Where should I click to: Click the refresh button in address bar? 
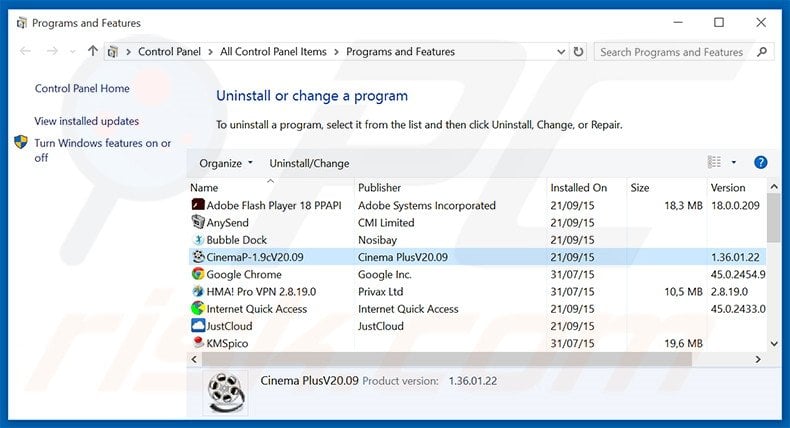578,51
